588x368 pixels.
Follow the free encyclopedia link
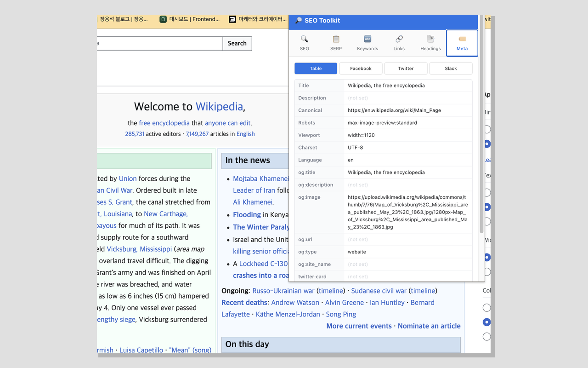164,123
